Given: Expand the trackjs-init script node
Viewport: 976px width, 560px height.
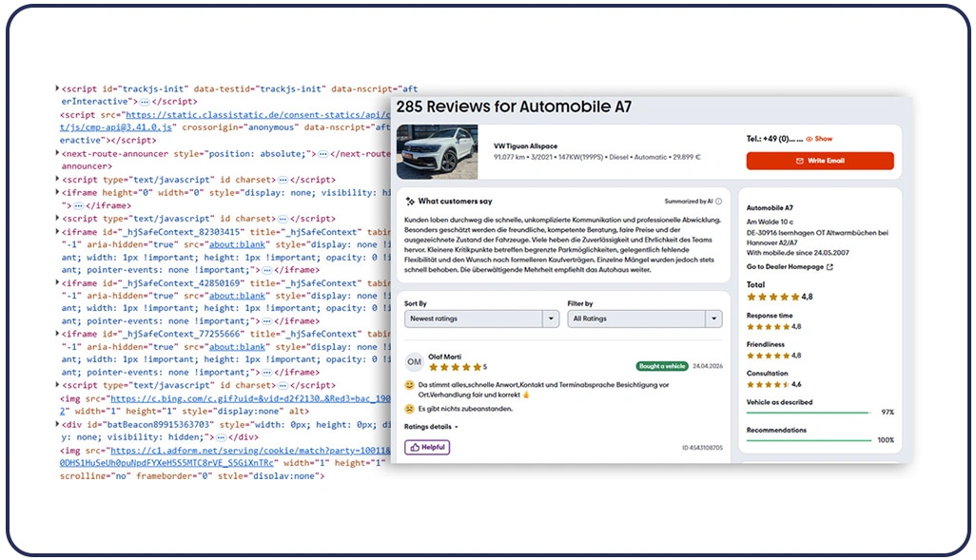Looking at the screenshot, I should click(x=57, y=88).
